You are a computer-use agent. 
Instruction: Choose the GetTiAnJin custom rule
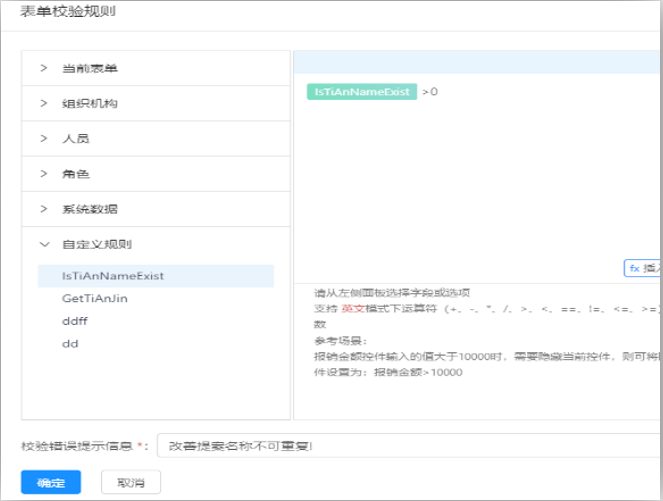pyautogui.click(x=94, y=298)
